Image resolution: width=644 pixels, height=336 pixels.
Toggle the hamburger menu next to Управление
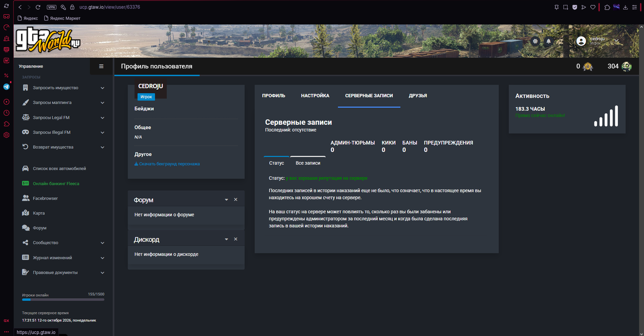coord(101,66)
